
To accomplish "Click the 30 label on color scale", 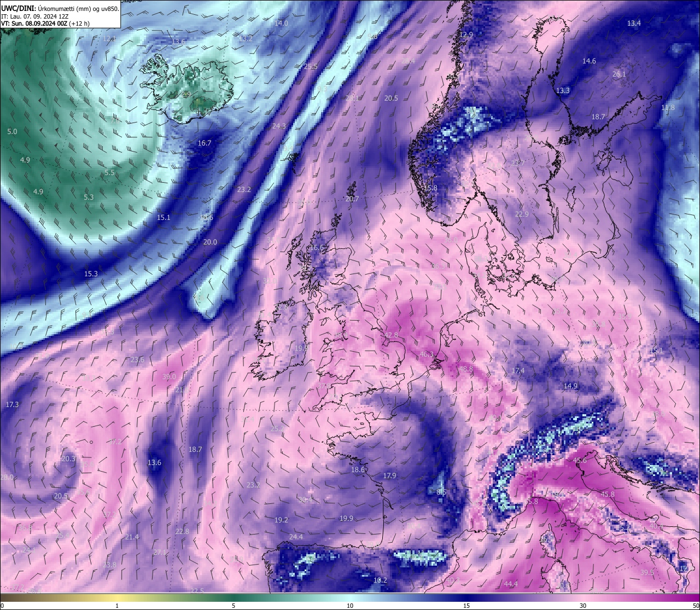I will coord(583,606).
